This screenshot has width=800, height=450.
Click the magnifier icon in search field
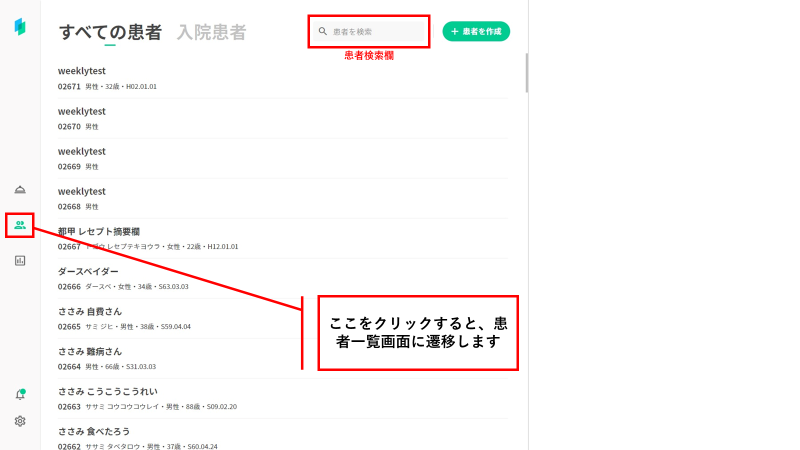tap(322, 31)
